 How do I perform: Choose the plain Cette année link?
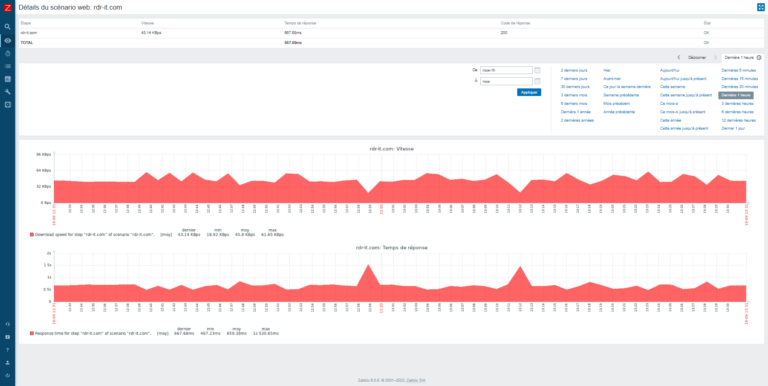coord(671,120)
